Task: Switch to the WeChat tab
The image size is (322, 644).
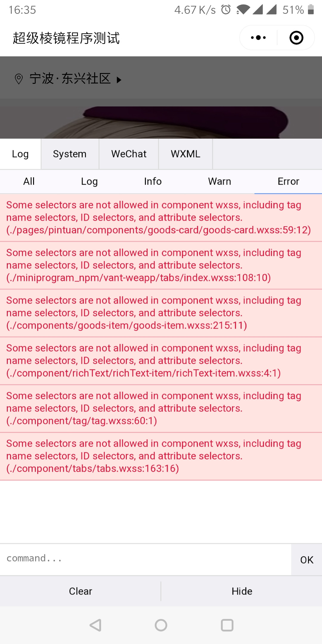Action: point(129,154)
